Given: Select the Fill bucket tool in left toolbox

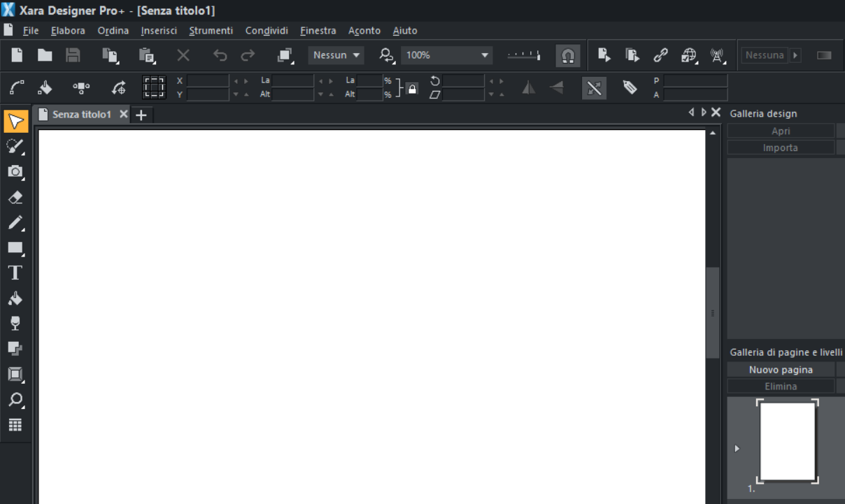Looking at the screenshot, I should [x=15, y=298].
